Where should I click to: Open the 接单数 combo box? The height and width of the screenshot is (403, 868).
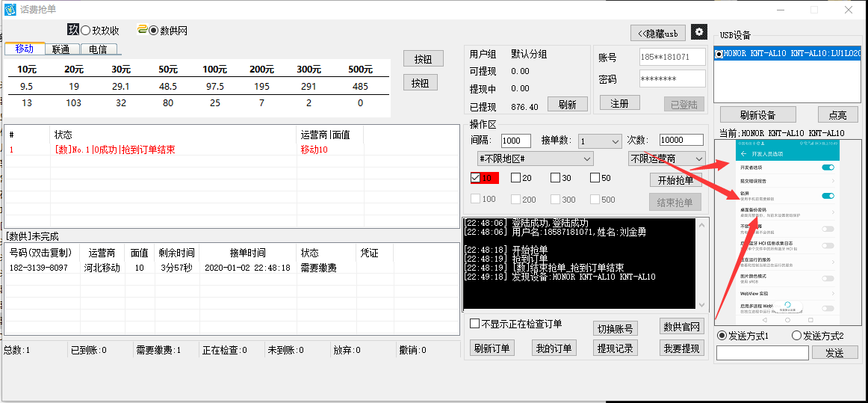pos(600,141)
